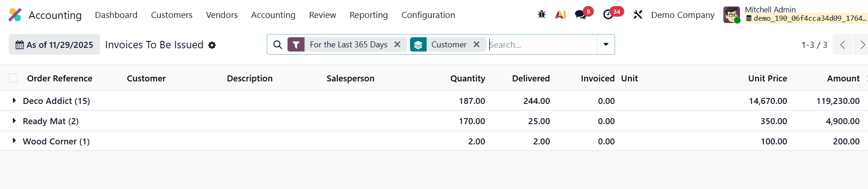Expand the Wood Corner (1) group
The height and width of the screenshot is (189, 868).
point(14,141)
